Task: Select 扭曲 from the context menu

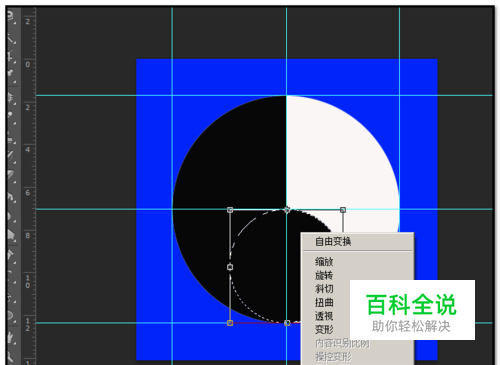Action: [x=324, y=302]
